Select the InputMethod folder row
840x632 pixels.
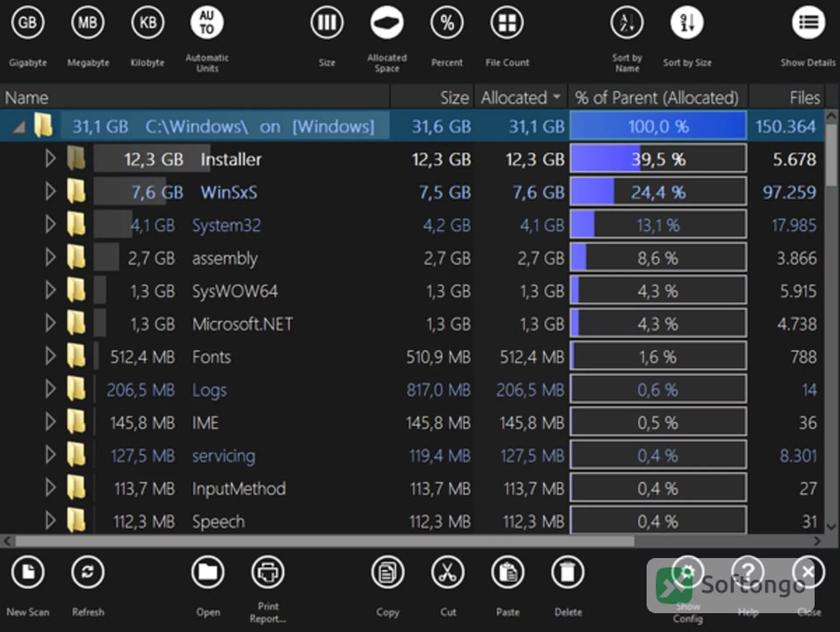(x=412, y=488)
